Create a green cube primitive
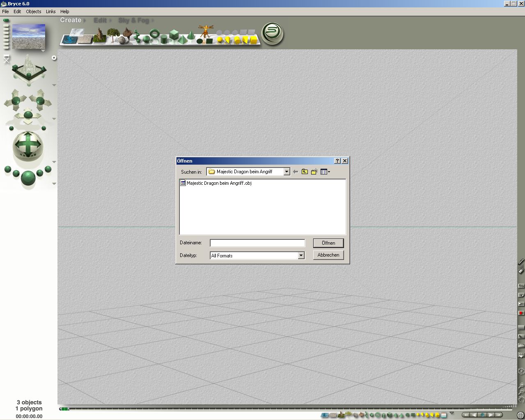 point(174,34)
